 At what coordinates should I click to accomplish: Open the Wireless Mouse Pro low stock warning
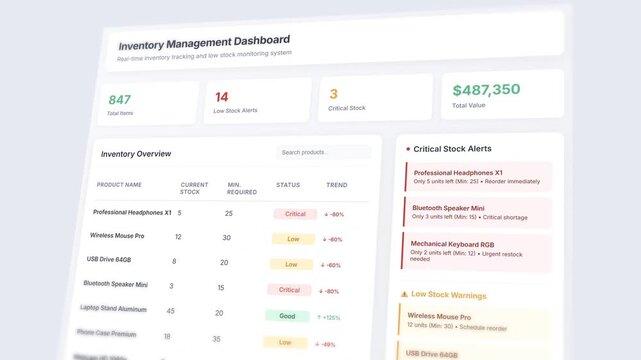click(x=475, y=322)
